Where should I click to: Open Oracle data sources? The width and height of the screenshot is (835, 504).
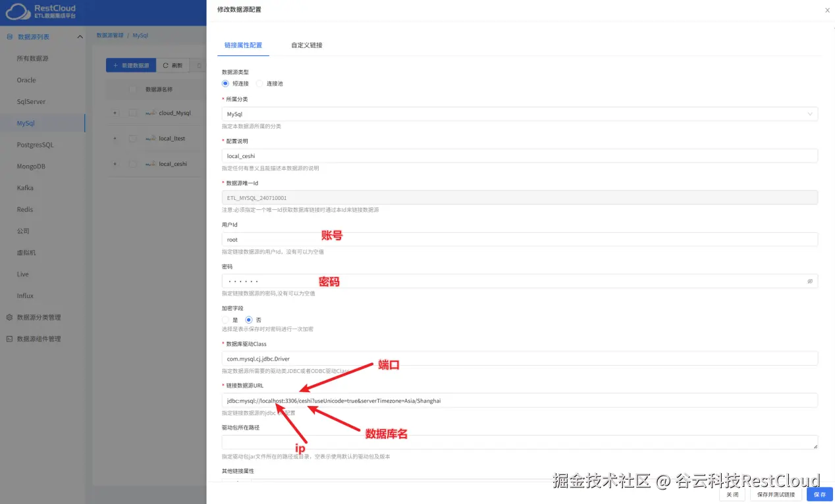tap(26, 80)
